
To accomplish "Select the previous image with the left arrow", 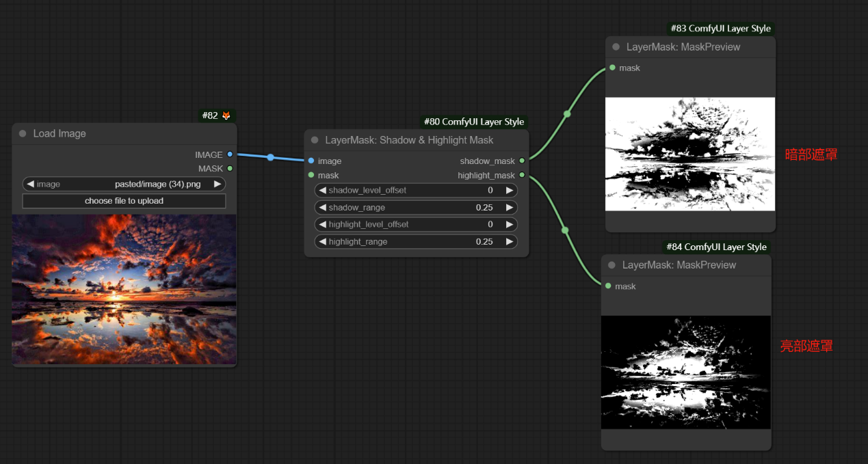I will pyautogui.click(x=30, y=184).
